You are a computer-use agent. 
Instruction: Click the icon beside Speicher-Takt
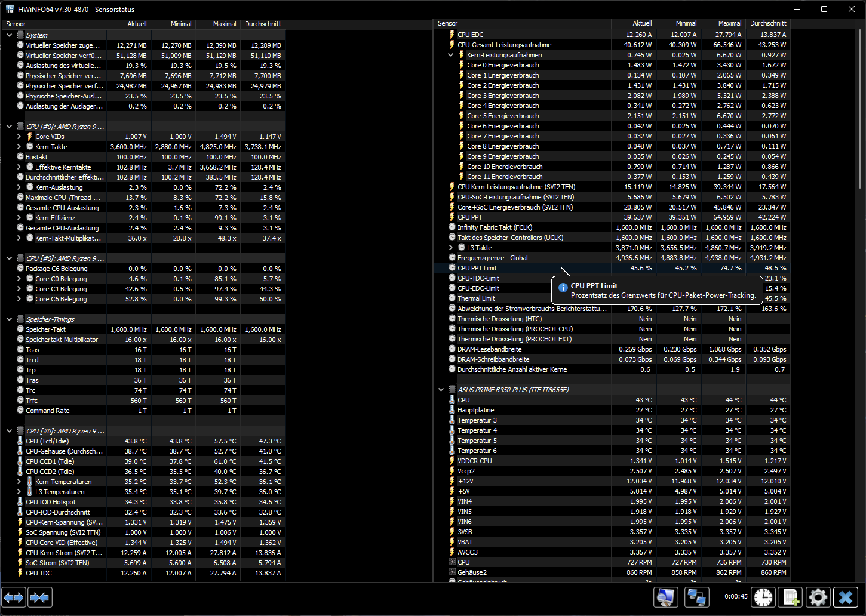(x=20, y=329)
